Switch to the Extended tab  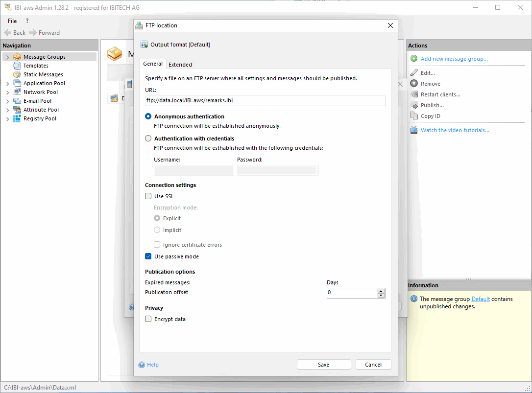tap(180, 65)
